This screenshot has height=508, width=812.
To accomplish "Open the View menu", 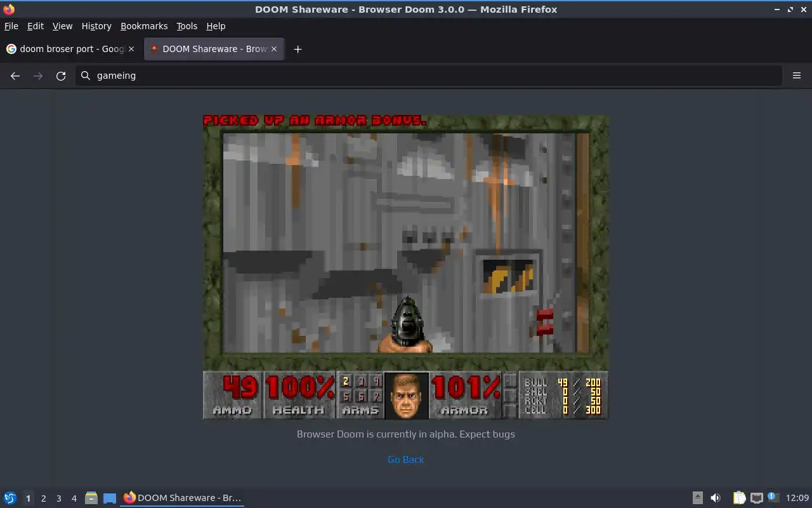I will 62,26.
